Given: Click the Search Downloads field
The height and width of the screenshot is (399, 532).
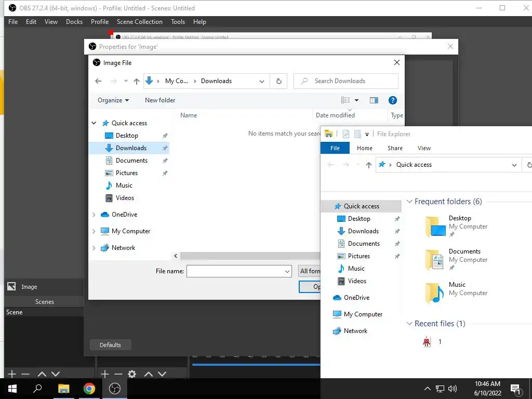Looking at the screenshot, I should (345, 81).
